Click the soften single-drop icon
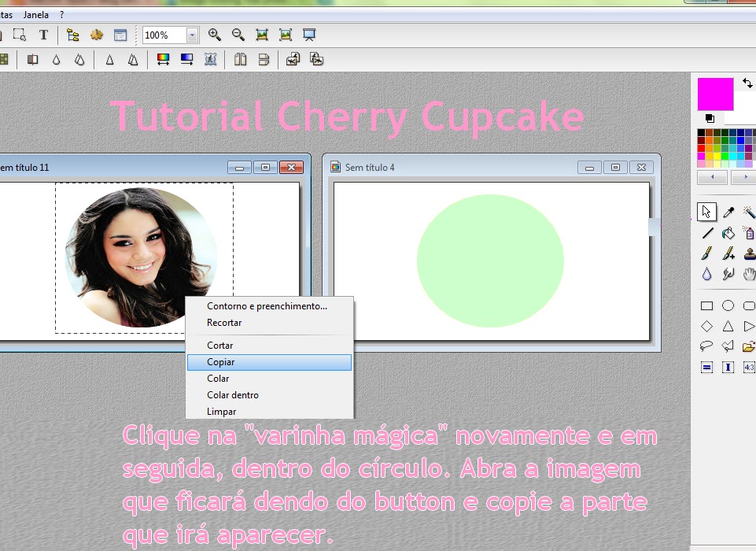The height and width of the screenshot is (551, 756). coord(57,59)
